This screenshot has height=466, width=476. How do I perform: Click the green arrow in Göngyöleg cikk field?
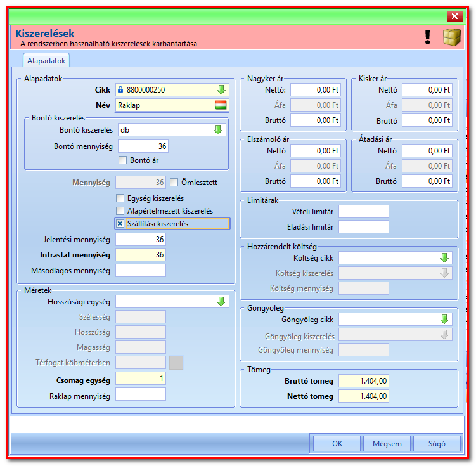pyautogui.click(x=444, y=320)
